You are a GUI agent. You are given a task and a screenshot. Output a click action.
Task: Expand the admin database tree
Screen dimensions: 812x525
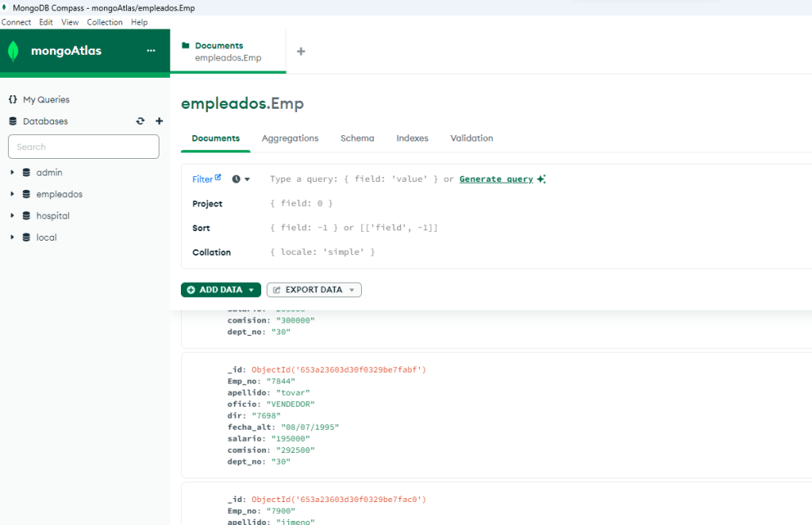tap(12, 172)
